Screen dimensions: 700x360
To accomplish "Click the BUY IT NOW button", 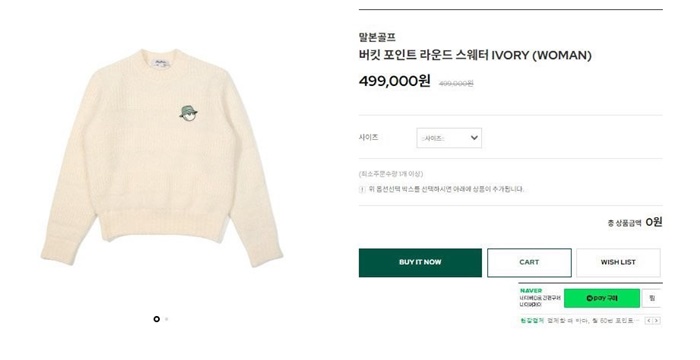I will [420, 263].
